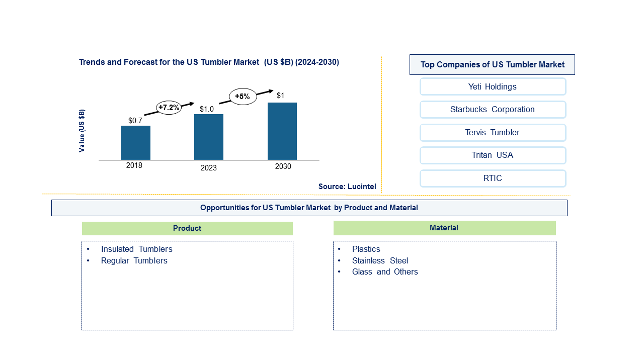
Task: Click the Value (US $B) axis title
Action: coord(82,130)
